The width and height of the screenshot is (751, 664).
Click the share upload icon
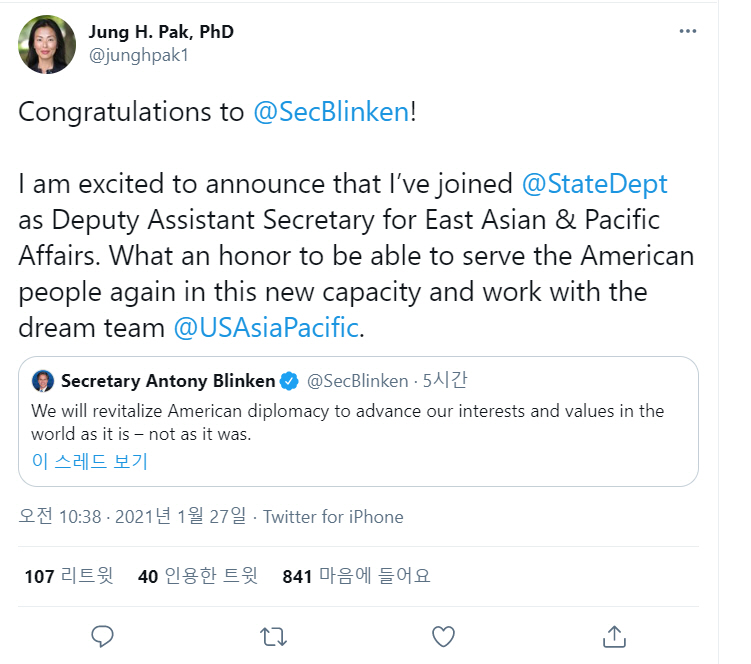point(614,635)
